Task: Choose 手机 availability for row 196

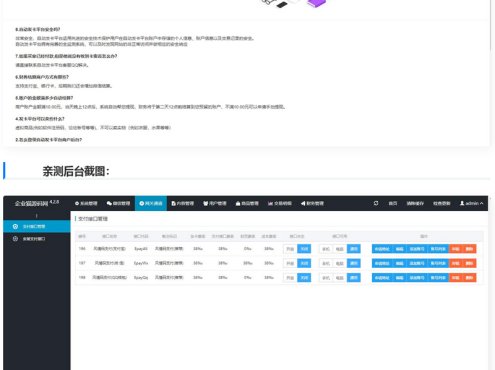Action: coord(326,249)
